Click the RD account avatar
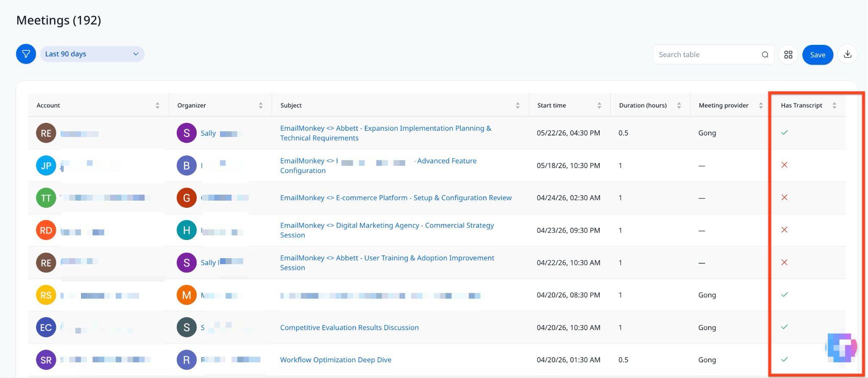868x378 pixels. (46, 230)
